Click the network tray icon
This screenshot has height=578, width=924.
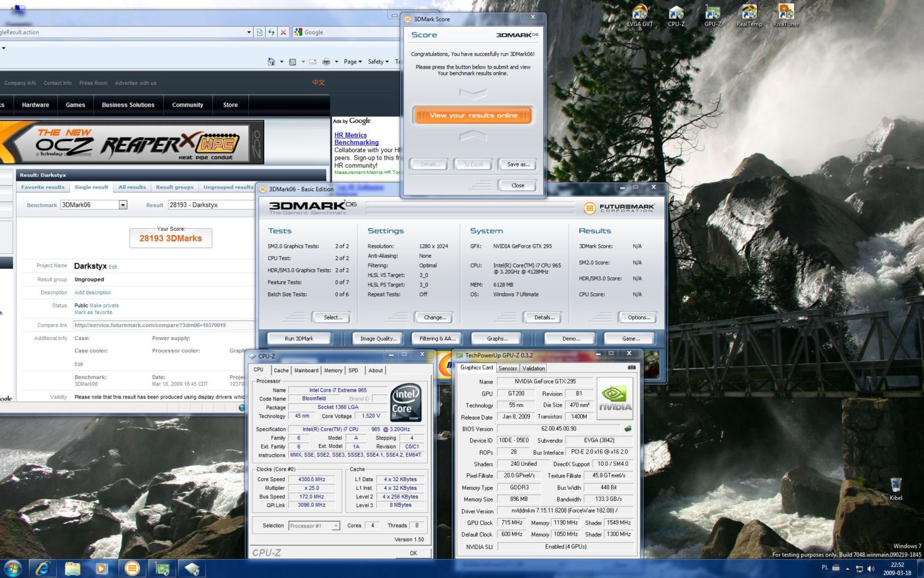pos(859,569)
